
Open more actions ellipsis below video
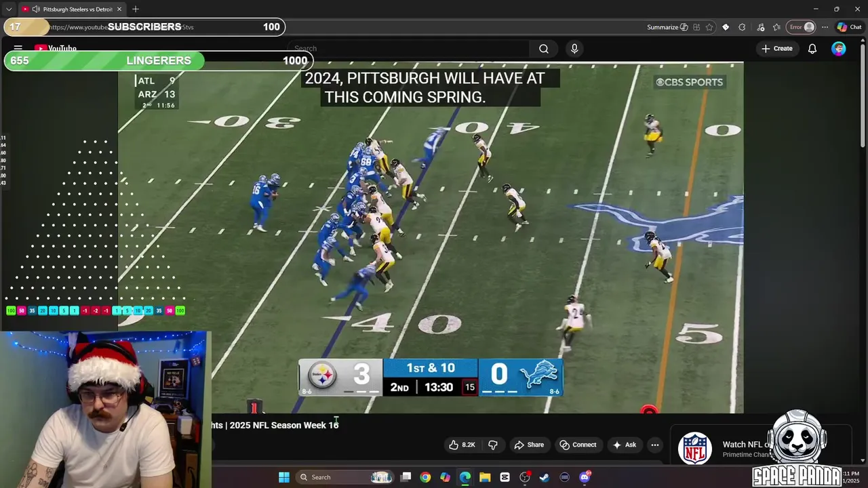(654, 445)
